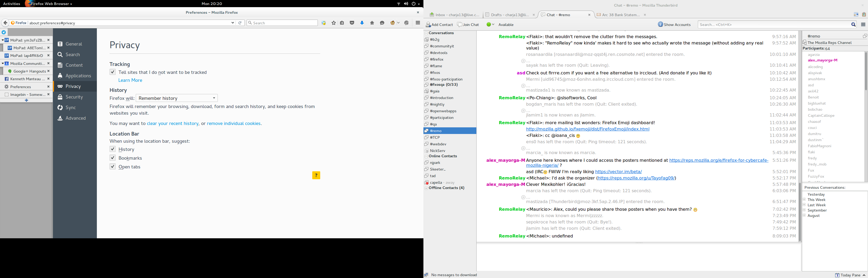868x278 pixels.
Task: Bookmark this page with star icon
Action: point(334,23)
